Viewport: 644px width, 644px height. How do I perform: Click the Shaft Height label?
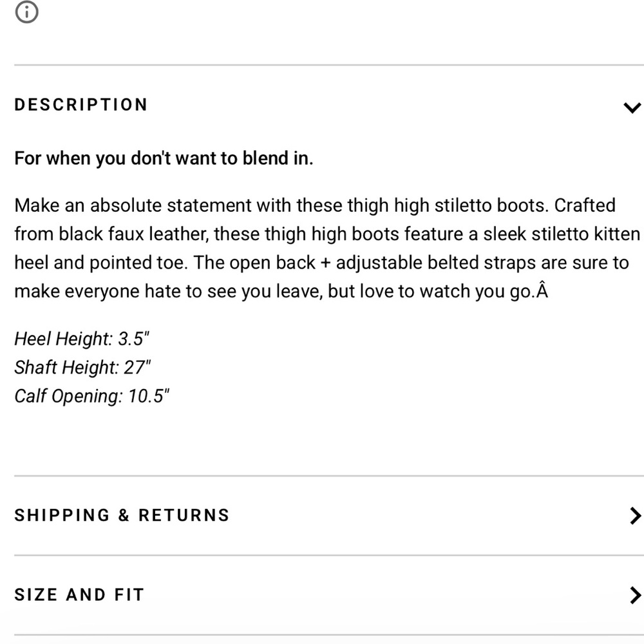point(66,368)
